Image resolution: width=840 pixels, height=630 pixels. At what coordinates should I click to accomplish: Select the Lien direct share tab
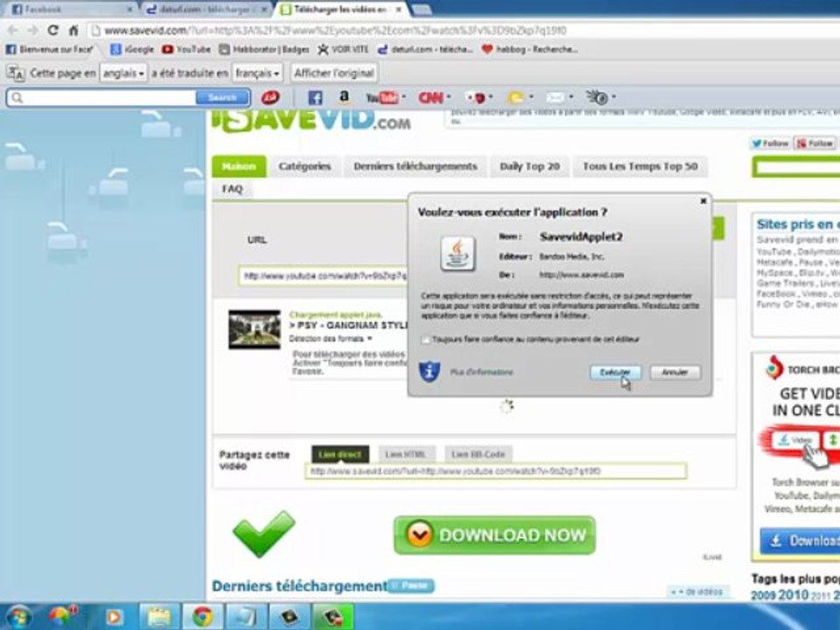(340, 454)
